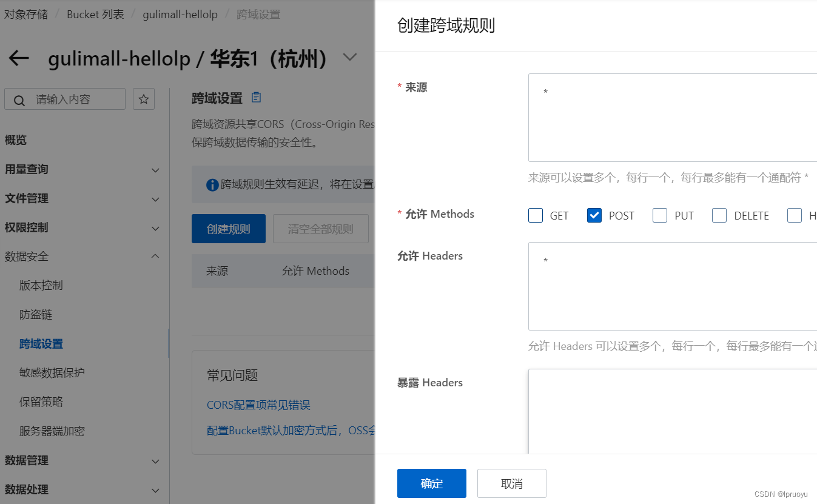Click the 允许 Methods table column header
The image size is (817, 504).
click(x=315, y=271)
